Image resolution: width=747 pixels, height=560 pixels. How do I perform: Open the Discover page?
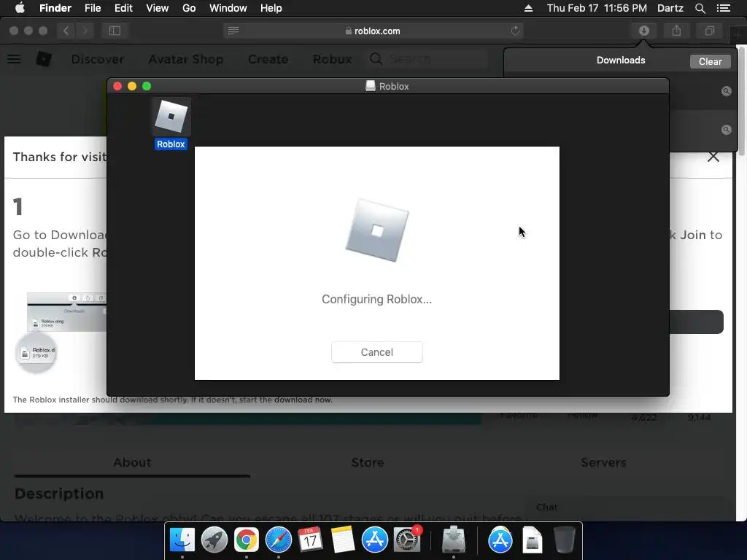pos(98,59)
